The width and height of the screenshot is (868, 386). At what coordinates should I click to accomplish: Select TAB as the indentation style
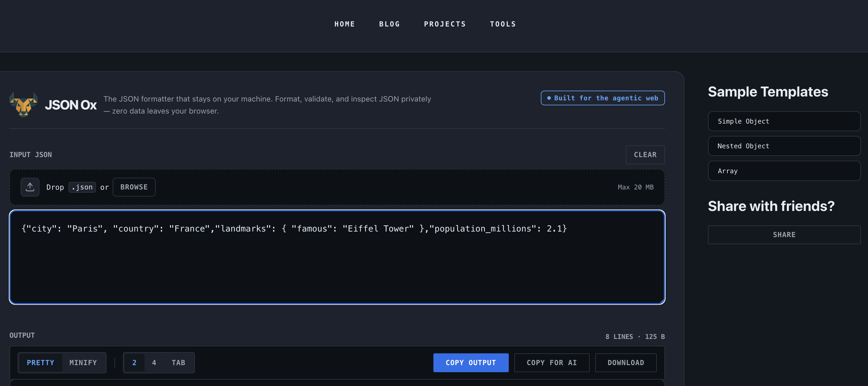tap(179, 363)
